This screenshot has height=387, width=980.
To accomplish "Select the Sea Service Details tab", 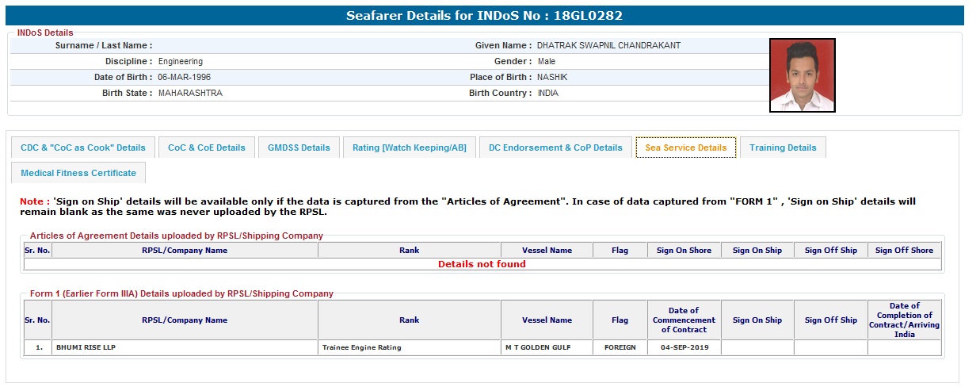I will point(685,148).
